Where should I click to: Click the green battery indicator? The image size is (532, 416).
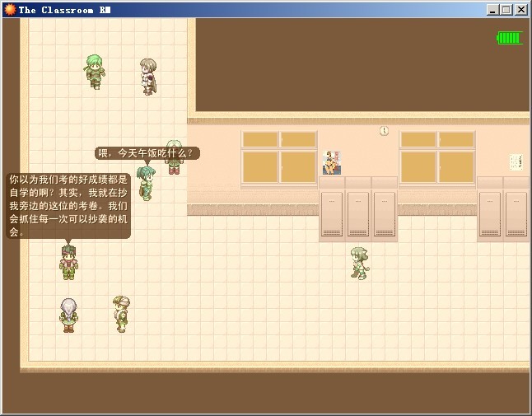(510, 38)
